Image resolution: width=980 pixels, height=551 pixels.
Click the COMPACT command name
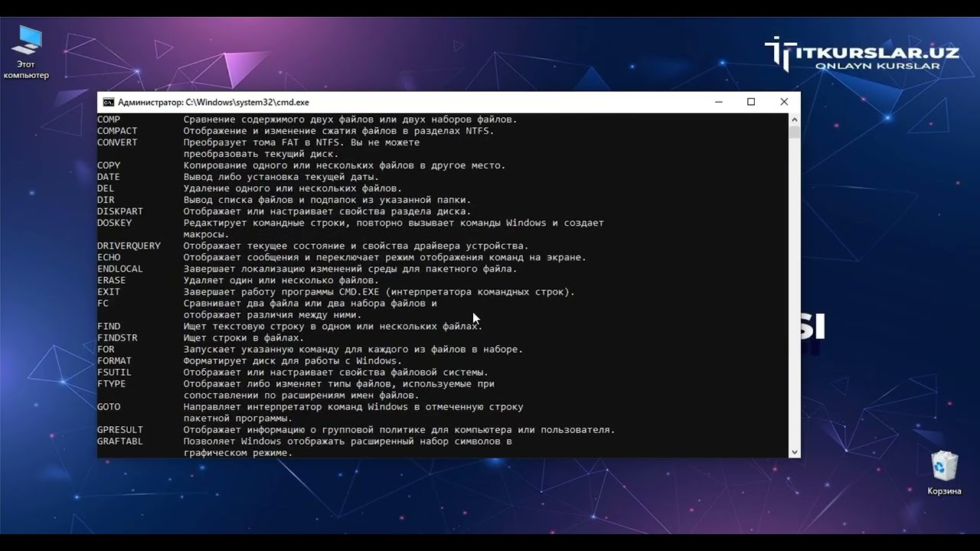point(117,131)
